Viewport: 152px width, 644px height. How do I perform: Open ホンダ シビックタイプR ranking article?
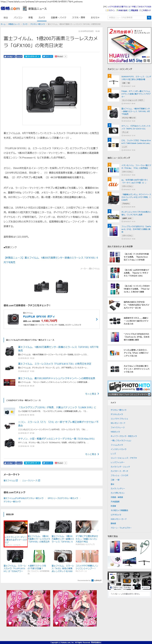pyautogui.click(x=136, y=213)
